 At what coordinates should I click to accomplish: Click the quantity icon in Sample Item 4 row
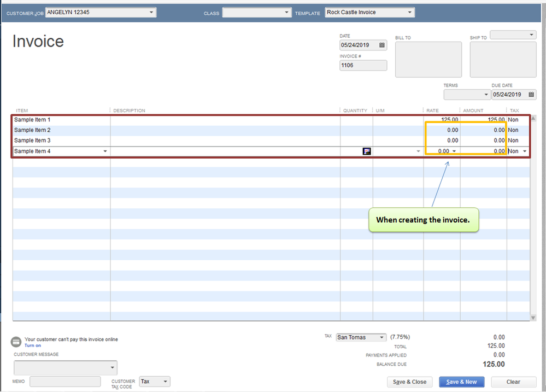[x=366, y=151]
